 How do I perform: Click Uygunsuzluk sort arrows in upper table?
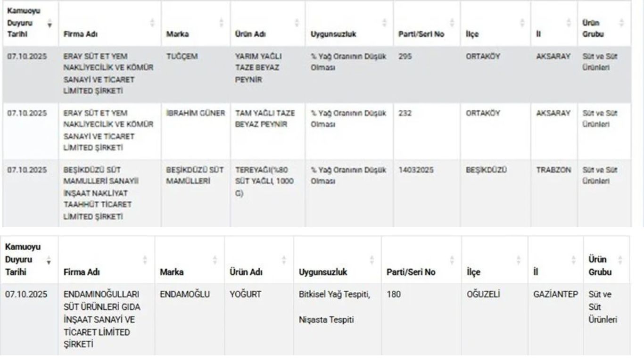pos(385,22)
